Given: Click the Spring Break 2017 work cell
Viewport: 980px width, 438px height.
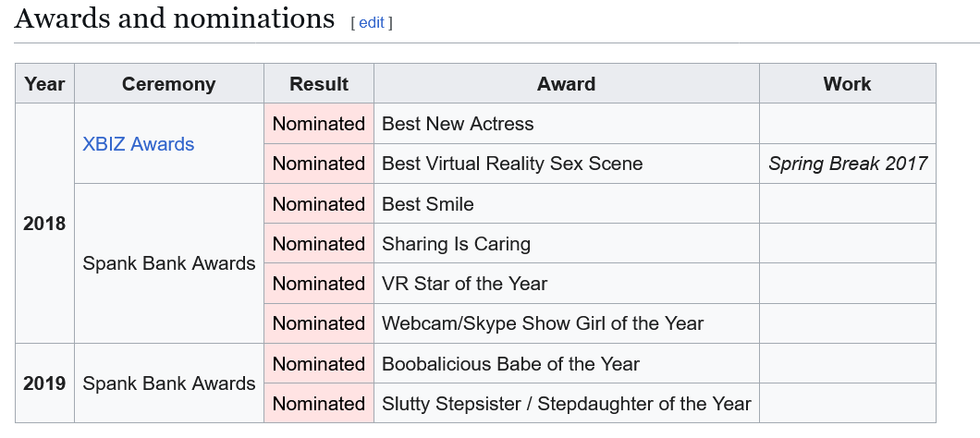Looking at the screenshot, I should click(847, 164).
